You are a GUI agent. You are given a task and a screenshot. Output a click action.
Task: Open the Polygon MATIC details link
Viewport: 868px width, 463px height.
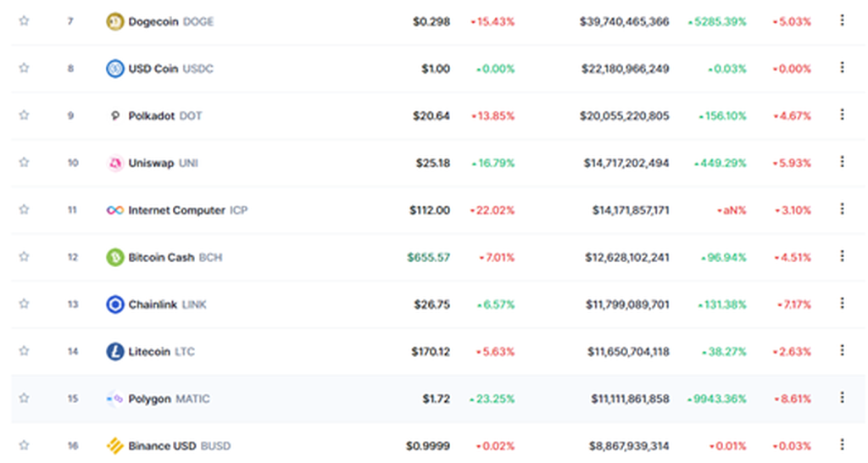click(169, 399)
